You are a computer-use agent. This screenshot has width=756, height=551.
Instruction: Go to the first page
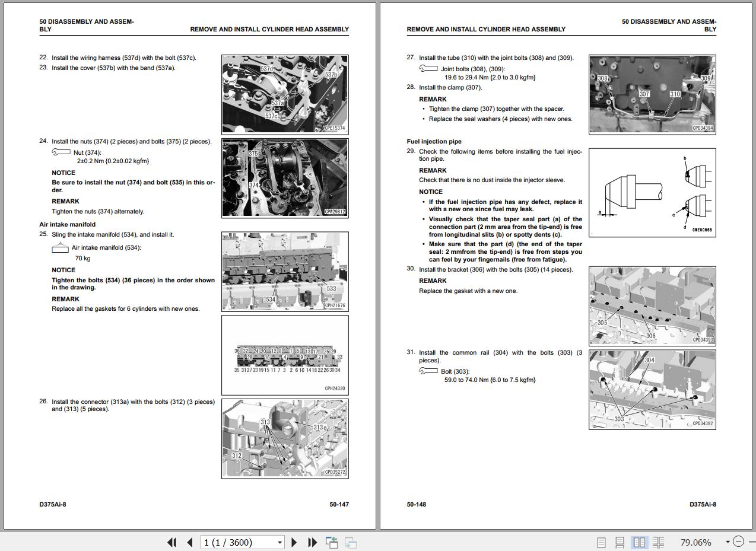(172, 542)
